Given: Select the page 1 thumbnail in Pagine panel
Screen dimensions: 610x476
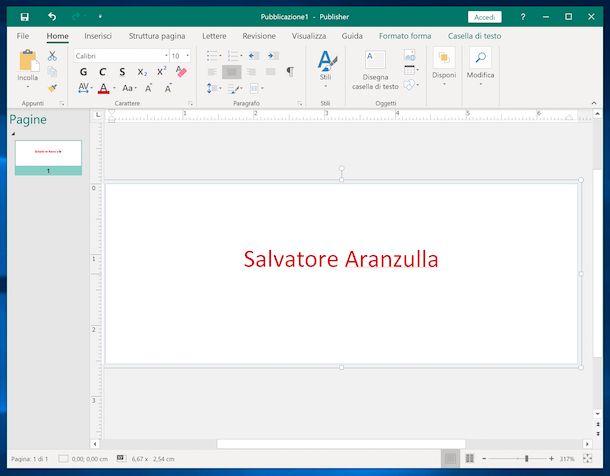Looking at the screenshot, I should pyautogui.click(x=48, y=153).
